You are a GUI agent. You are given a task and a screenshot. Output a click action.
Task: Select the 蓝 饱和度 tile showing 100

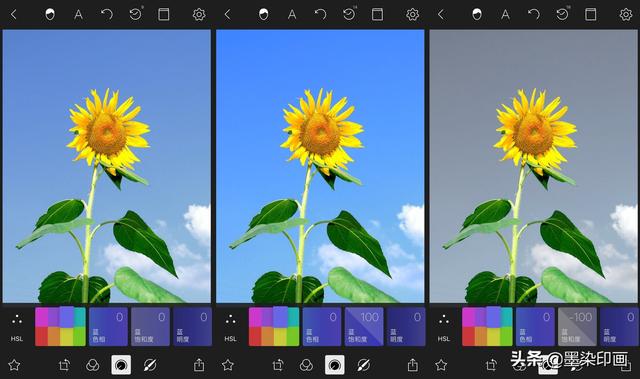364,327
